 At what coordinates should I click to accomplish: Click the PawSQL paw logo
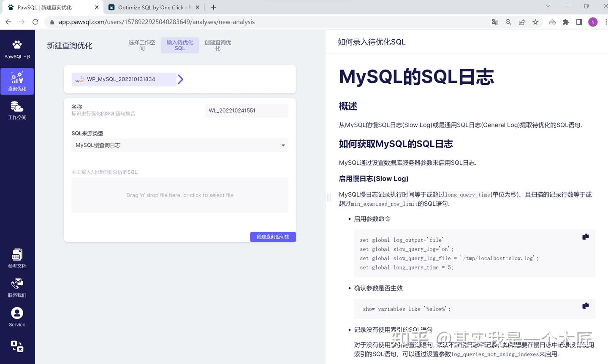[17, 44]
